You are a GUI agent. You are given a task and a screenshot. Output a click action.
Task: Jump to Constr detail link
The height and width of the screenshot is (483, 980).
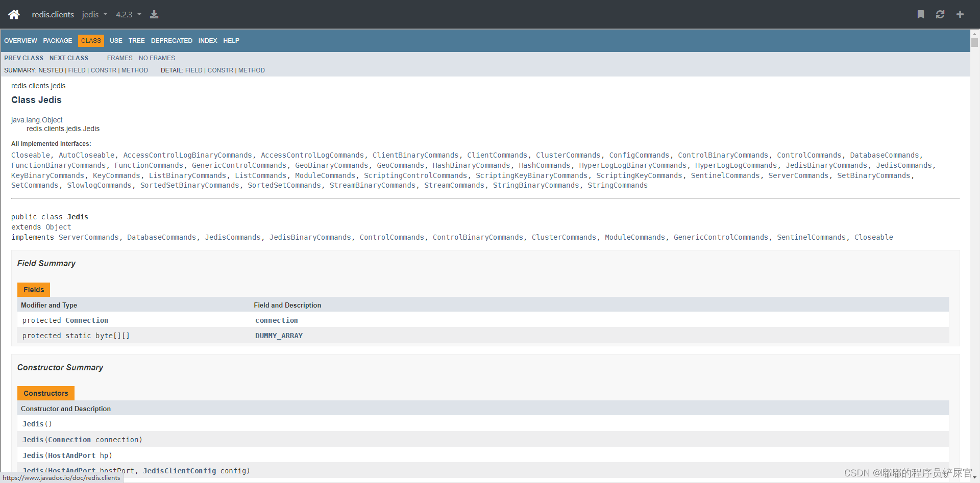tap(220, 70)
